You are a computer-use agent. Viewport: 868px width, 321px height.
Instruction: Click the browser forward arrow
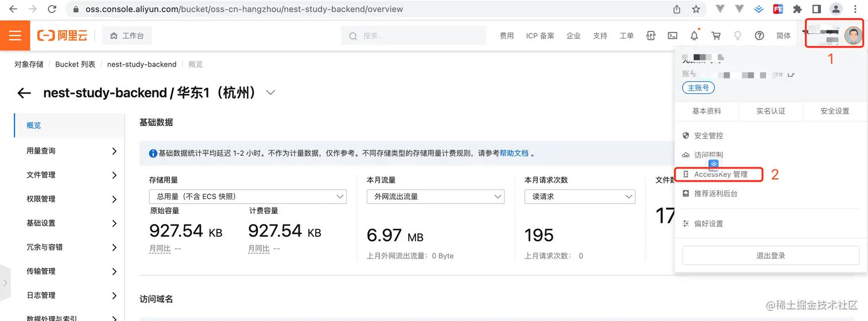[x=33, y=9]
